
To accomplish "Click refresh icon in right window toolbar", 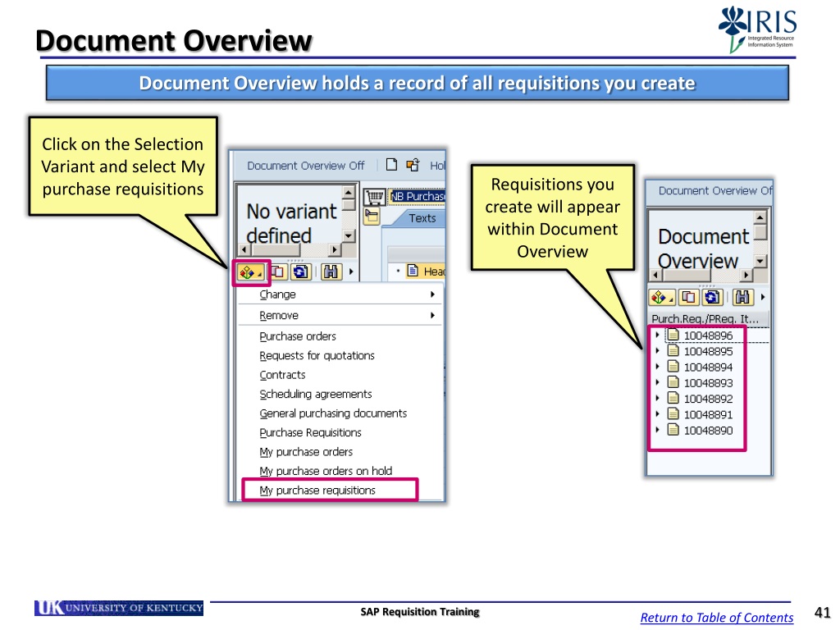I will click(712, 297).
